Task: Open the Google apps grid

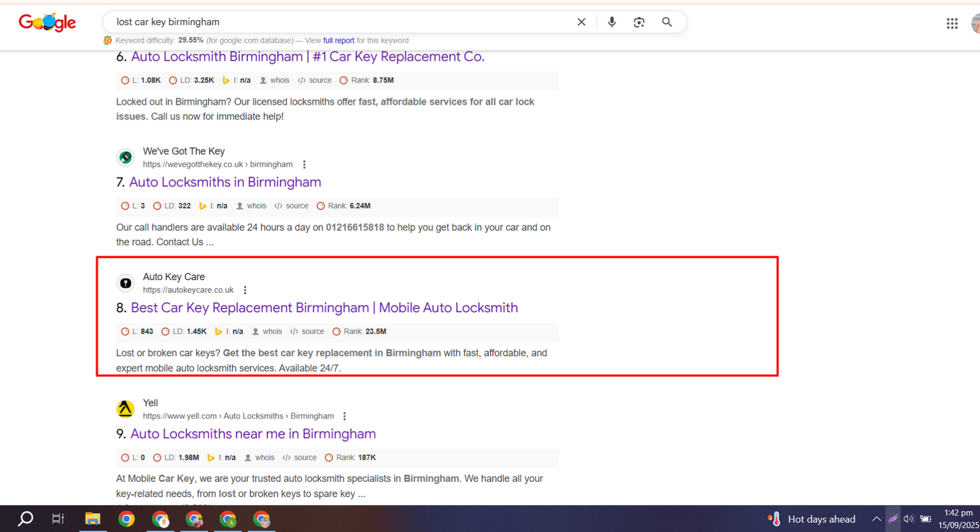Action: click(952, 23)
